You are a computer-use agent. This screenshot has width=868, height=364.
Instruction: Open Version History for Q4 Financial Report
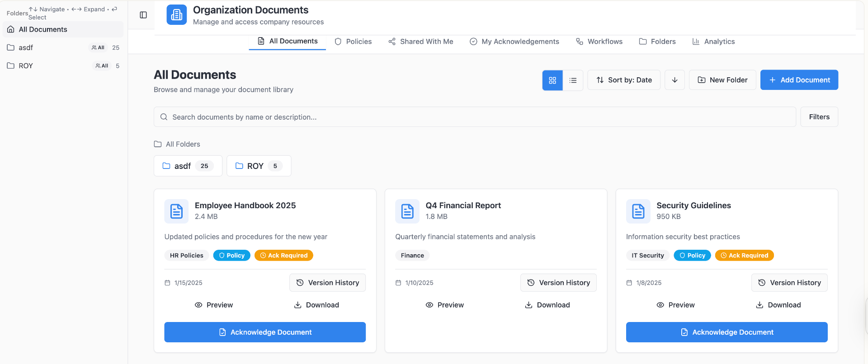[559, 283]
